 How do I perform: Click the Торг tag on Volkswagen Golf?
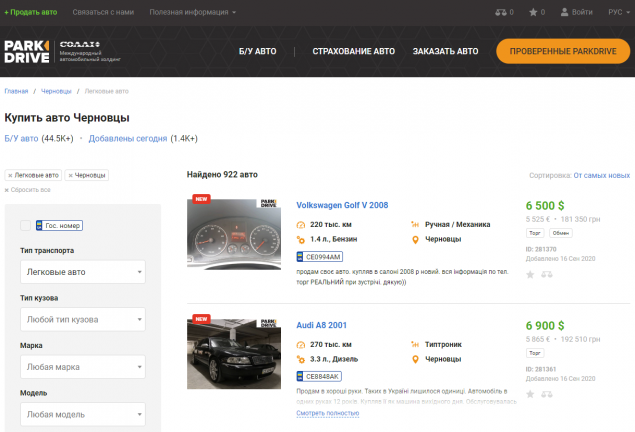(535, 233)
